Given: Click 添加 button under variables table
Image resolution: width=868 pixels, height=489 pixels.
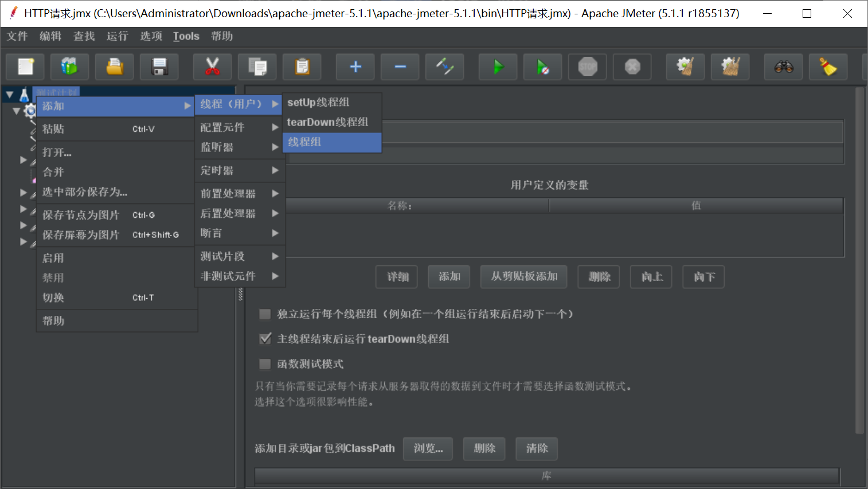Looking at the screenshot, I should [x=449, y=277].
